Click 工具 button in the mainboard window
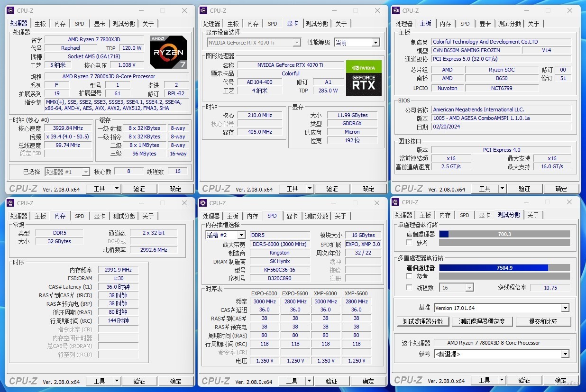Viewport: 586px width, 392px height. [485, 188]
